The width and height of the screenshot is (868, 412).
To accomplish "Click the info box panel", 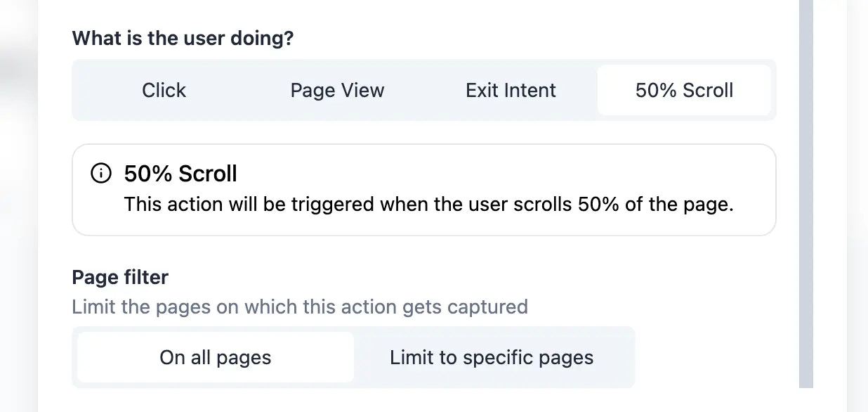I will tap(423, 189).
